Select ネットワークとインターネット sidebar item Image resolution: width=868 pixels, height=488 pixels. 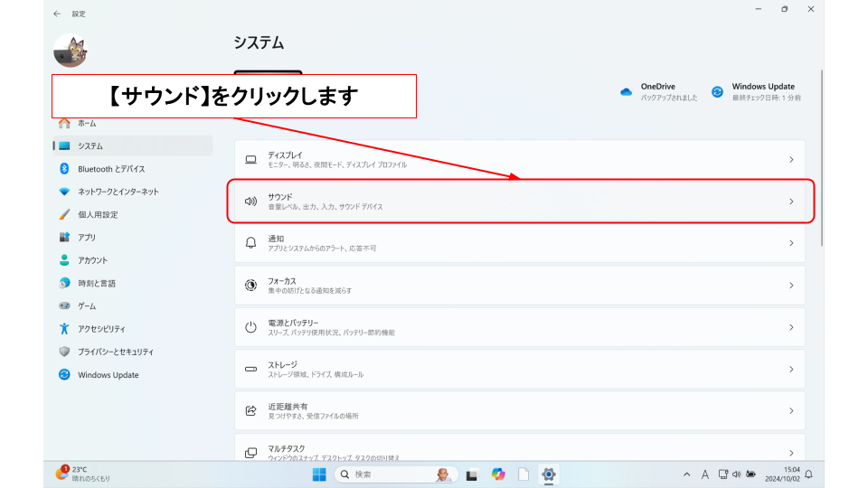pos(118,192)
